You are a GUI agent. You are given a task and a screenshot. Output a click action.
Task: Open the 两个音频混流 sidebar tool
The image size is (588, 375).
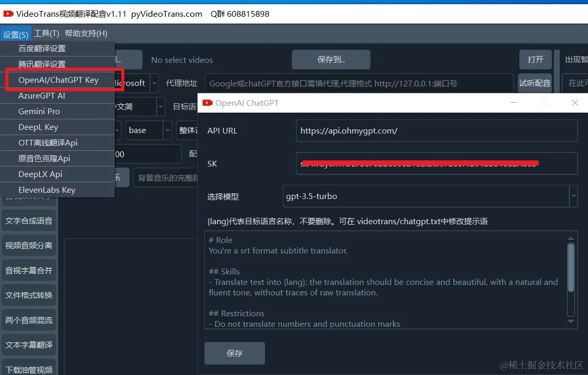pos(29,321)
